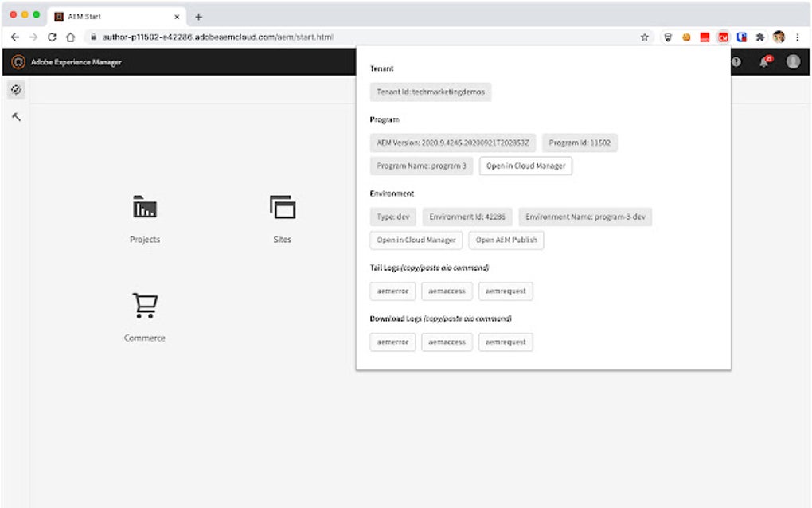Open Chrome's three-dot menu
The width and height of the screenshot is (812, 508).
tap(798, 37)
